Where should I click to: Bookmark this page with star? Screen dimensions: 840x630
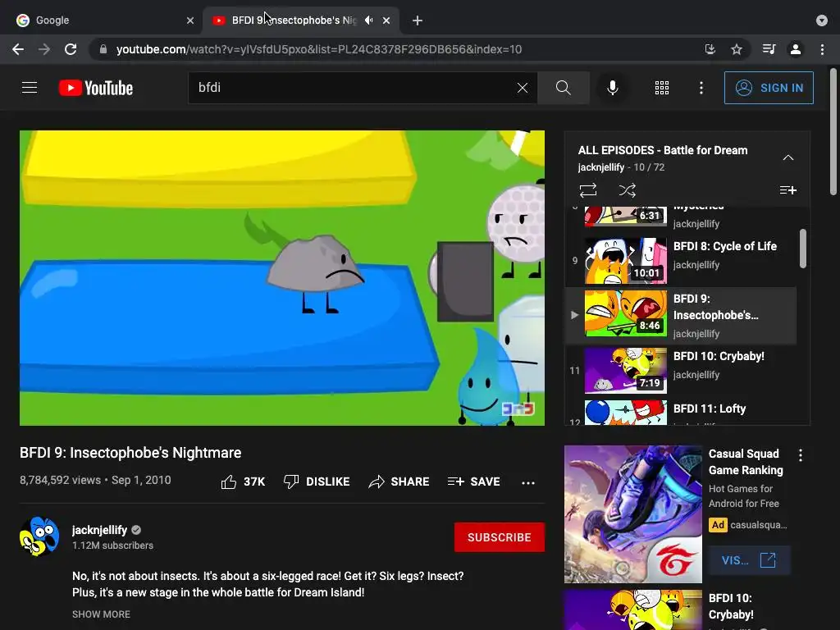(737, 49)
